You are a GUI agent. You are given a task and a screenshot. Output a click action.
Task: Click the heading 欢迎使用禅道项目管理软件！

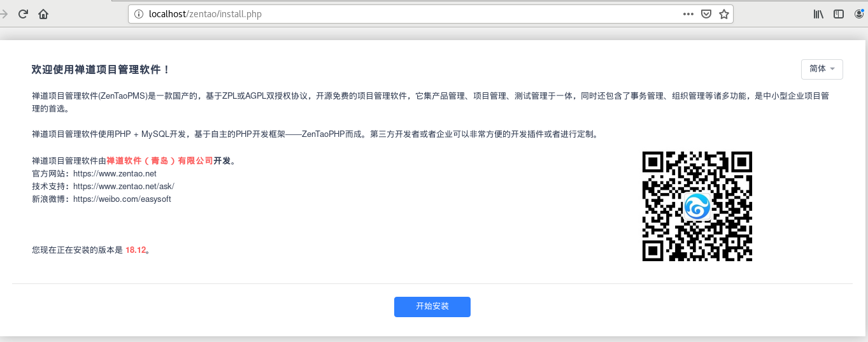point(101,69)
